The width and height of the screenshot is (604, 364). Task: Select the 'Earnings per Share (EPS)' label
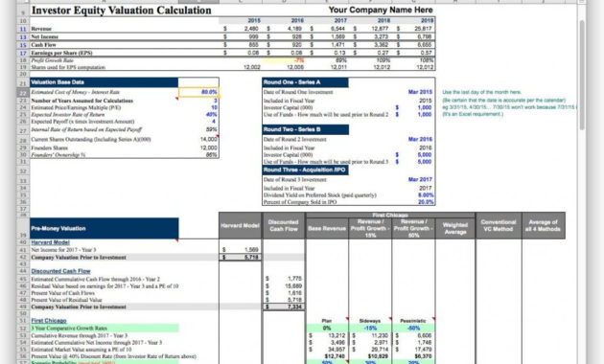click(x=61, y=53)
